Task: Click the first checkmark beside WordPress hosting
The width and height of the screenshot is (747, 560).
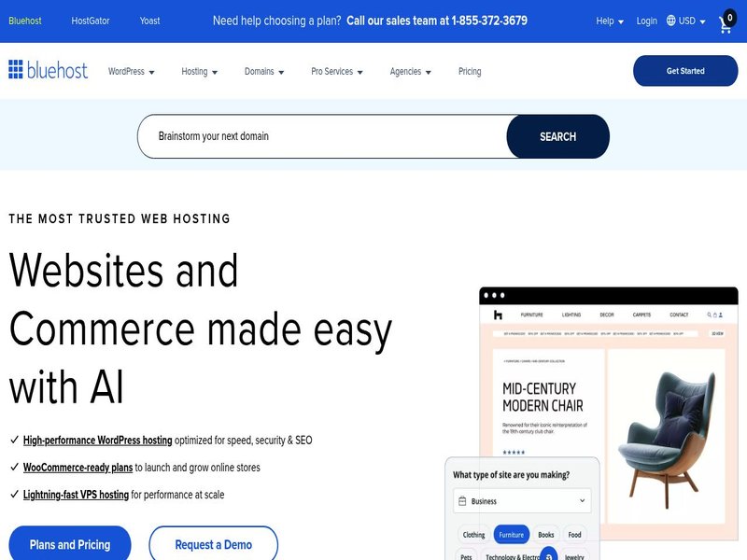Action: click(14, 440)
